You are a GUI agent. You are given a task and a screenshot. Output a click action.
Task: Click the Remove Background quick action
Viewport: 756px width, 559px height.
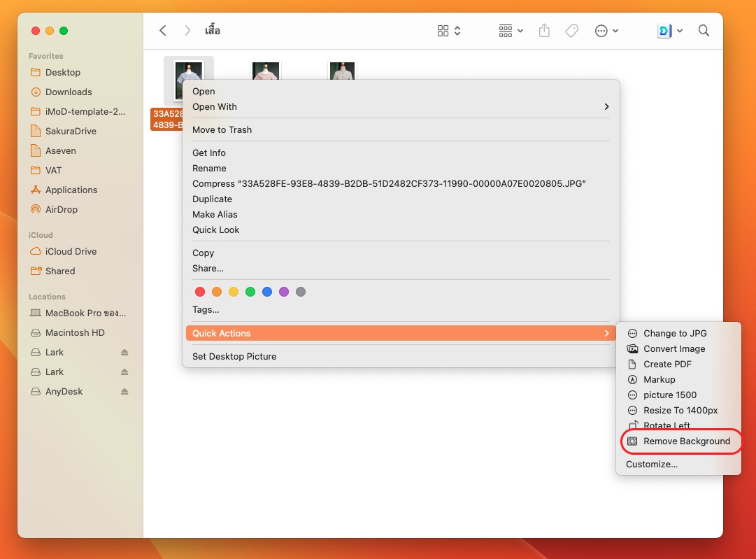686,441
